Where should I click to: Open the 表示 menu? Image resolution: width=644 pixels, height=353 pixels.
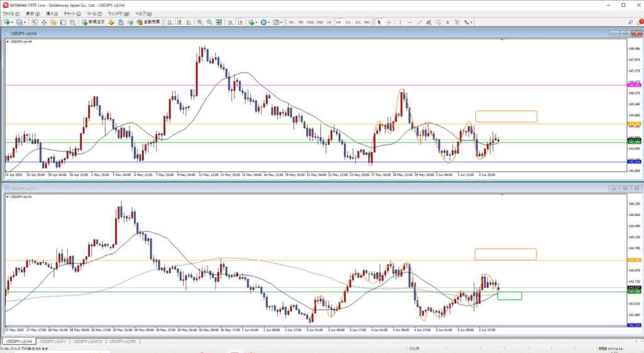(33, 14)
